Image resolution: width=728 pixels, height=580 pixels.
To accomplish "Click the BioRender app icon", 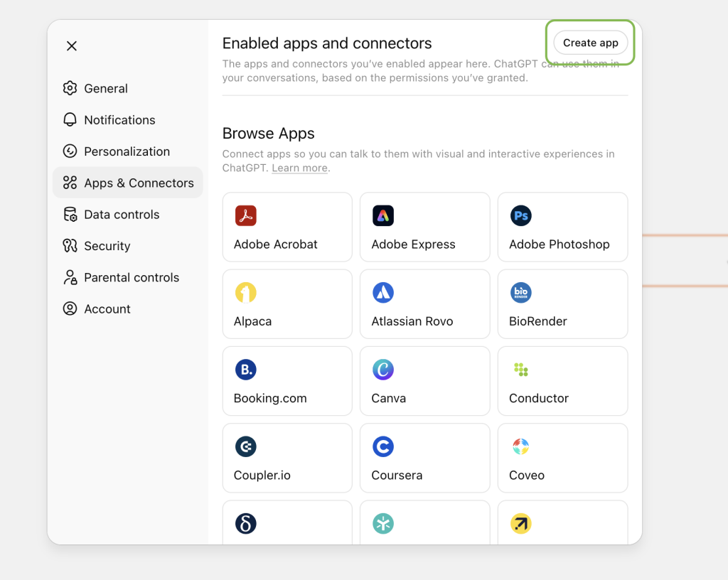I will [521, 293].
